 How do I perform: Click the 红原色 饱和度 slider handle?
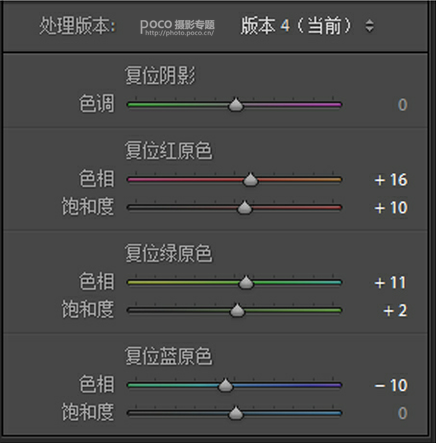tap(245, 207)
